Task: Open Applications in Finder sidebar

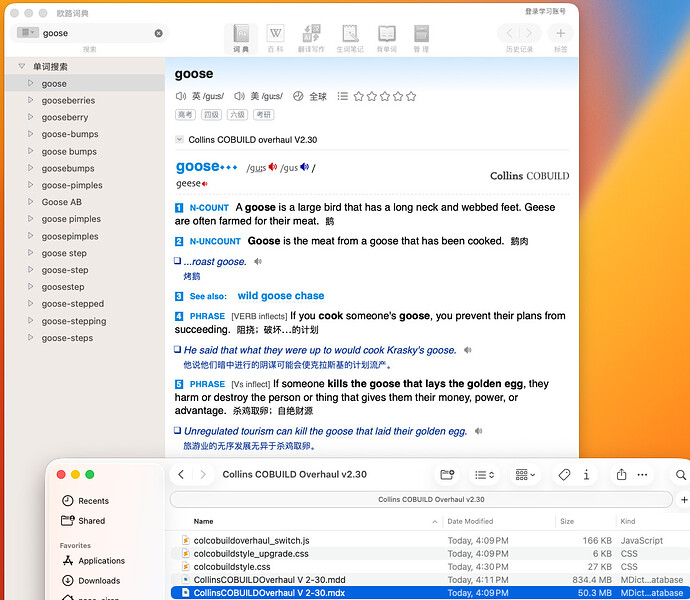Action: [93, 560]
